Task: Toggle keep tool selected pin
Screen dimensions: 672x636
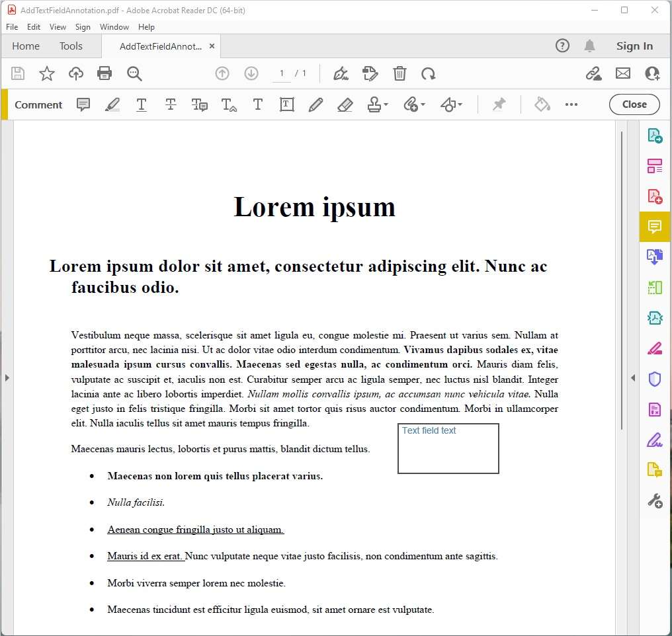Action: 499,104
